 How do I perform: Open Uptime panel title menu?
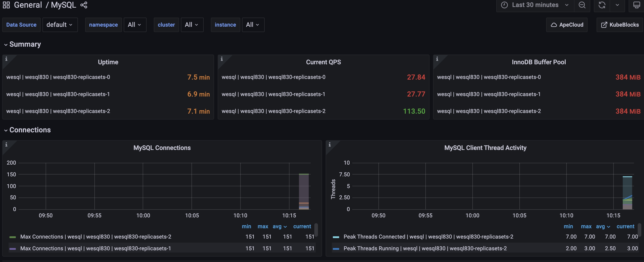[108, 62]
